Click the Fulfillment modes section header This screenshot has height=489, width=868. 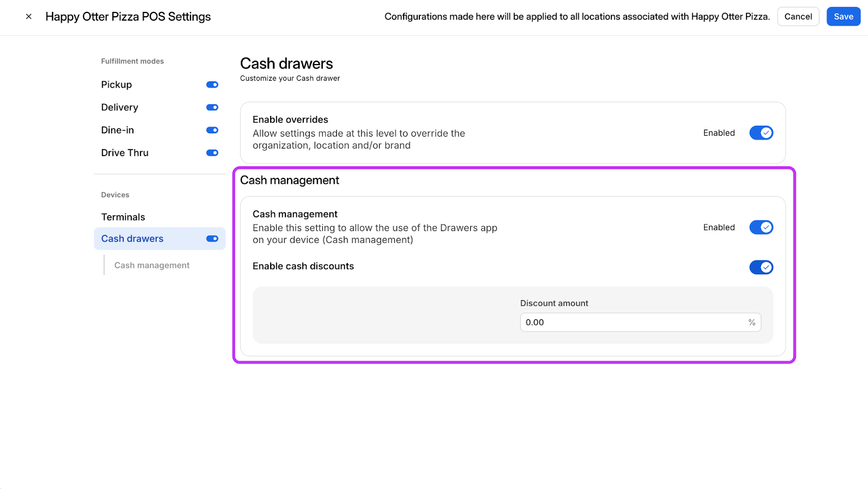point(132,61)
